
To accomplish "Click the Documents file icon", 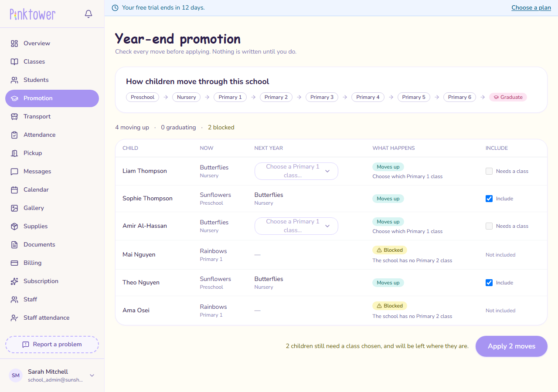I will (14, 244).
